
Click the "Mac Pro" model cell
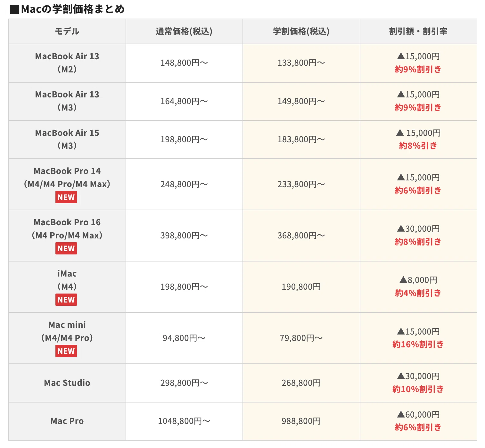67,421
